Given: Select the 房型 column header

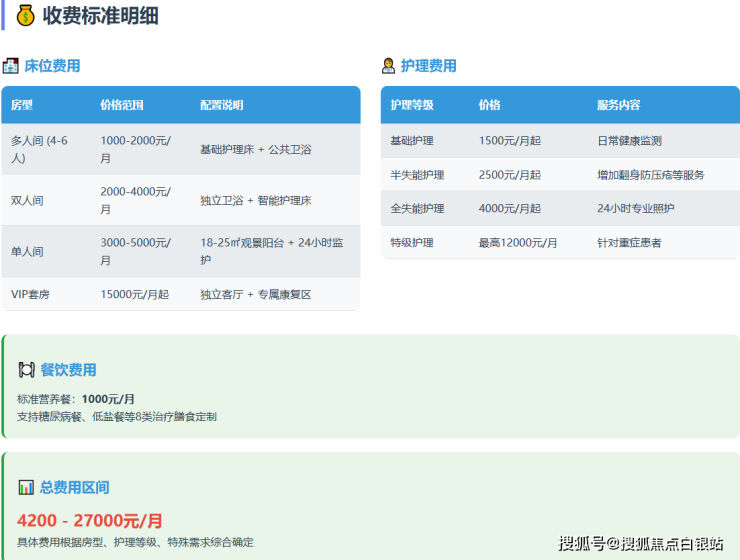Looking at the screenshot, I should point(22,105).
